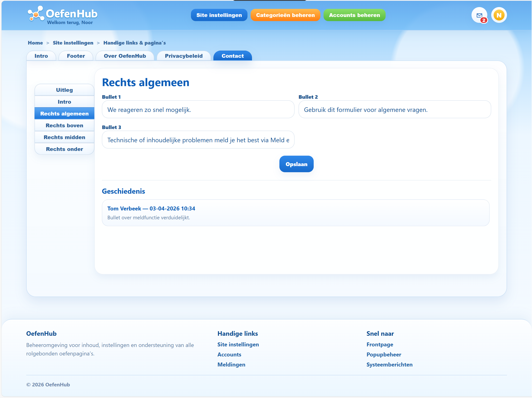Go to Site instellingen breadcrumb
The image size is (532, 398).
pos(73,43)
